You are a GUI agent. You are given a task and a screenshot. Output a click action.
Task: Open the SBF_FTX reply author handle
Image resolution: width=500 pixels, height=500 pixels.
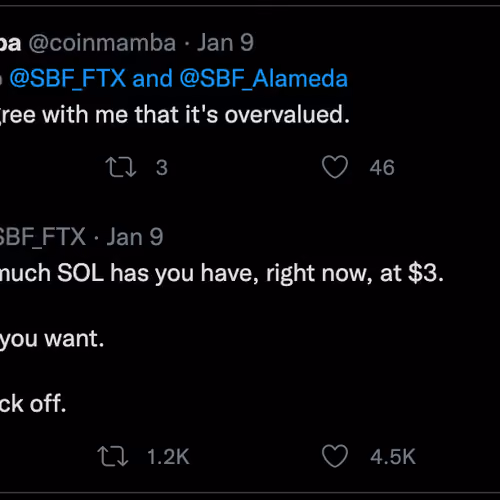(43, 237)
